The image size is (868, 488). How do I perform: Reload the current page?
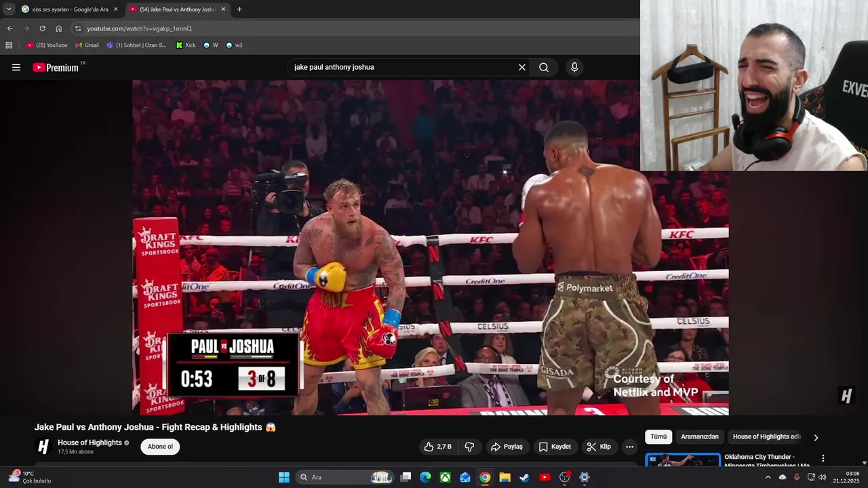[42, 28]
